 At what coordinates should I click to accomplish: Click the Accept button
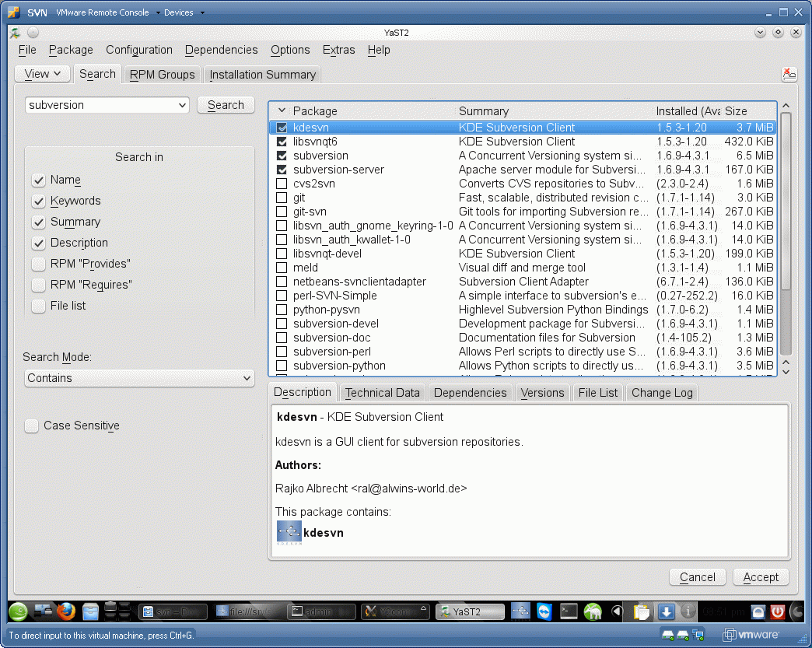[761, 577]
